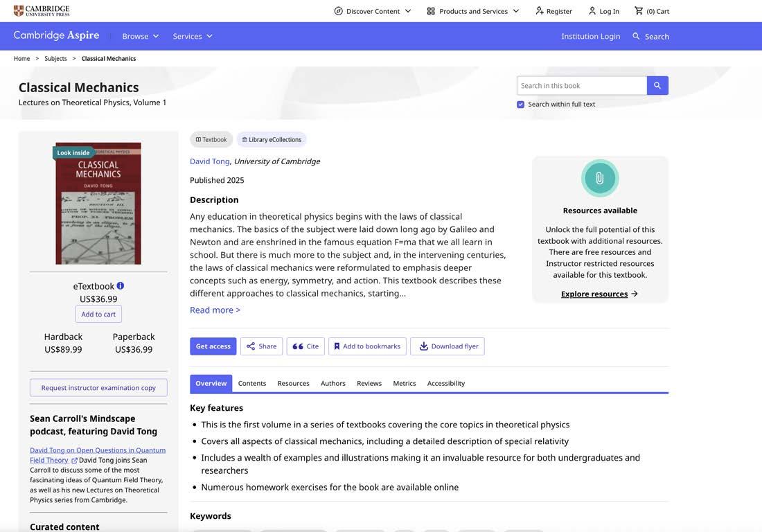Click the Search in this book field

coord(582,85)
